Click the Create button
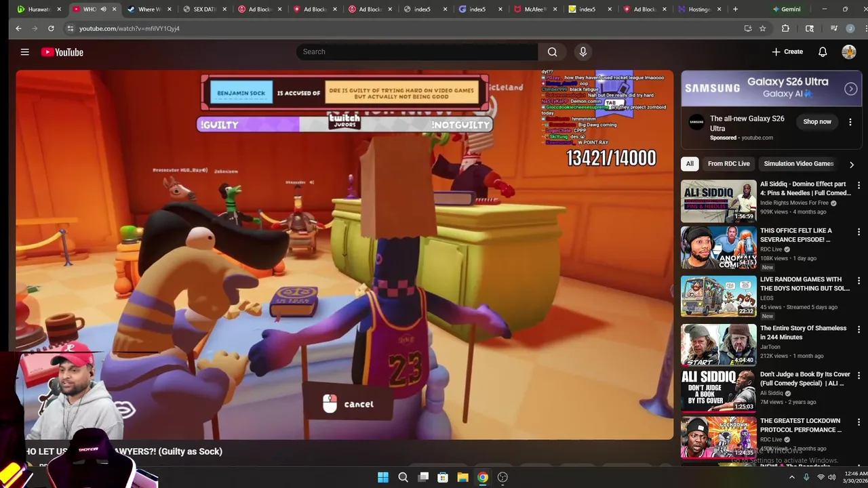The height and width of the screenshot is (488, 868). tap(787, 52)
